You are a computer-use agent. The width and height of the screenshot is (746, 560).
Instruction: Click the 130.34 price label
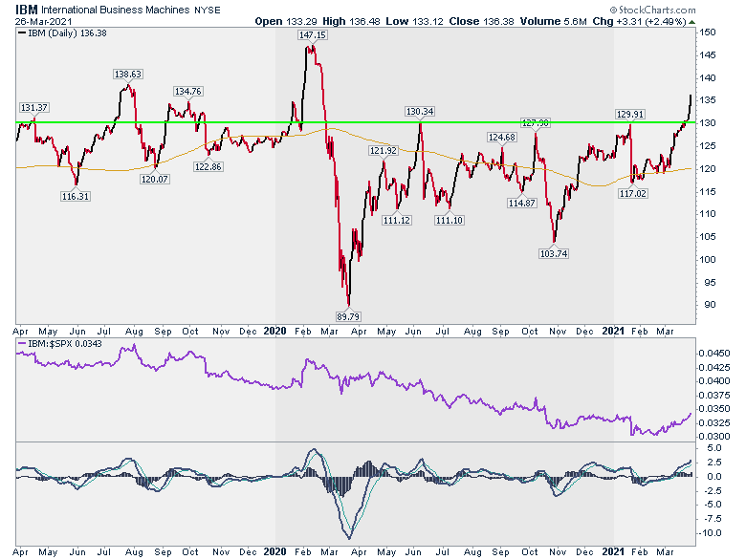pos(420,111)
